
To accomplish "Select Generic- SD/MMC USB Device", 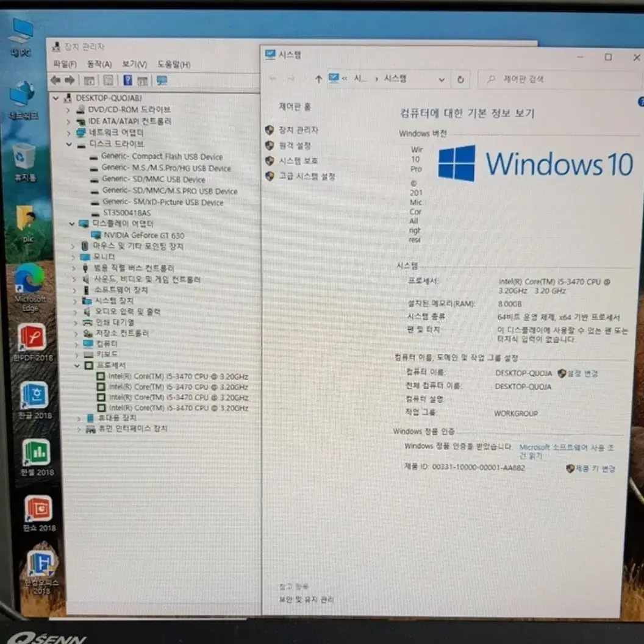I will click(154, 179).
